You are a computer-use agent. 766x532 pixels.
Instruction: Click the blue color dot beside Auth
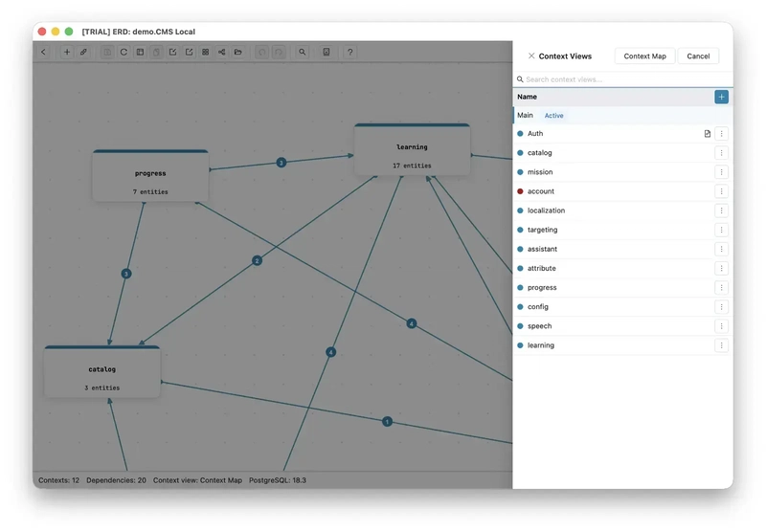tap(520, 134)
